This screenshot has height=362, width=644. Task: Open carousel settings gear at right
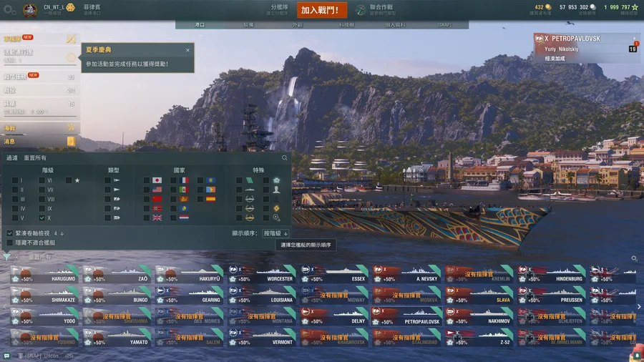634,258
